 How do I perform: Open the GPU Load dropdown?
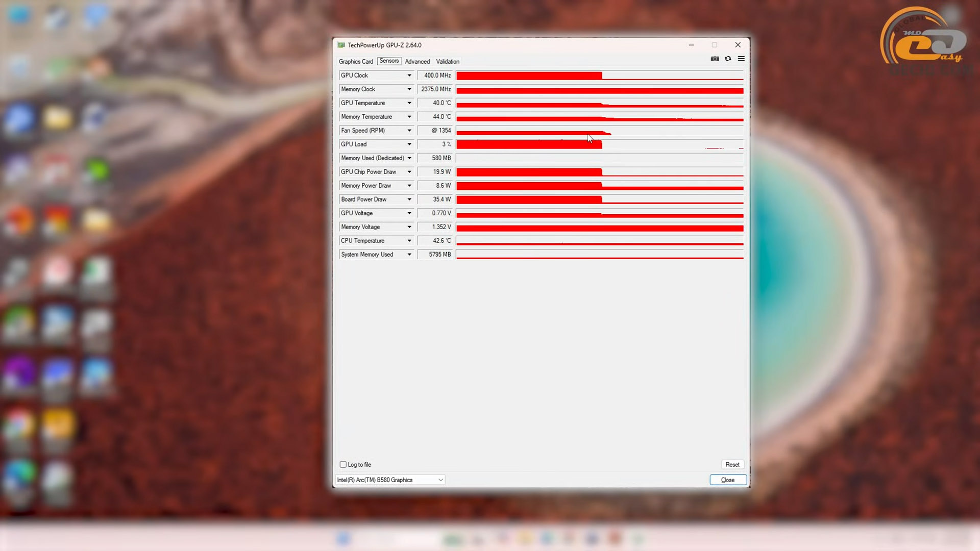point(409,144)
